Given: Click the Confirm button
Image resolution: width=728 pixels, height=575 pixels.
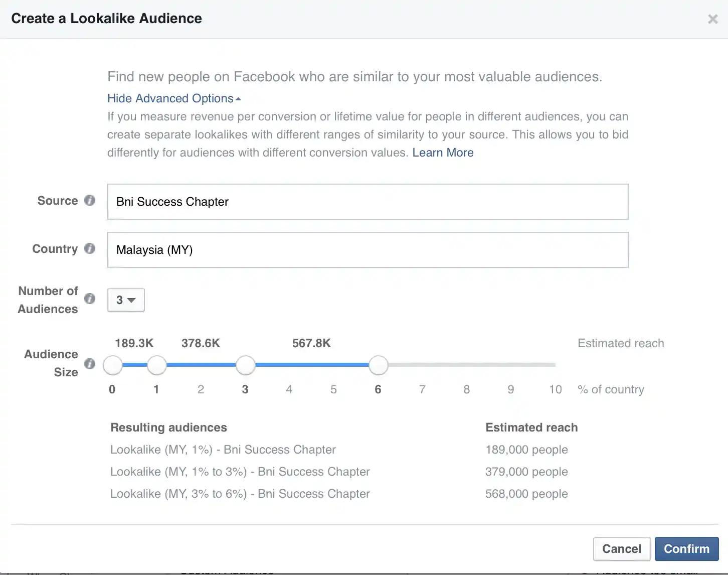Looking at the screenshot, I should click(x=686, y=549).
